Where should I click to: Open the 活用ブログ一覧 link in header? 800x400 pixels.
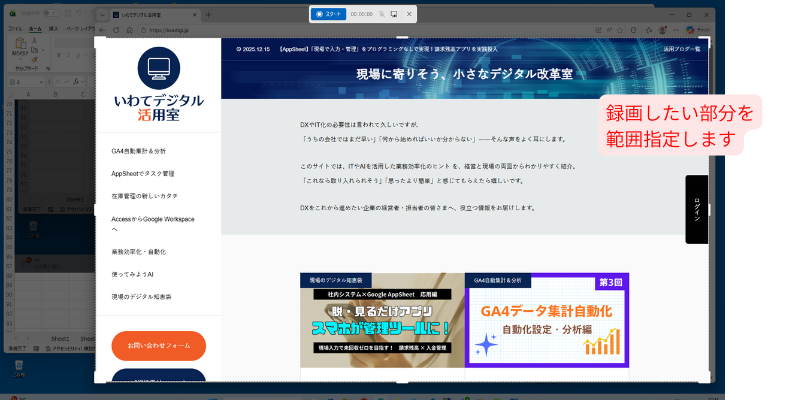coord(682,49)
